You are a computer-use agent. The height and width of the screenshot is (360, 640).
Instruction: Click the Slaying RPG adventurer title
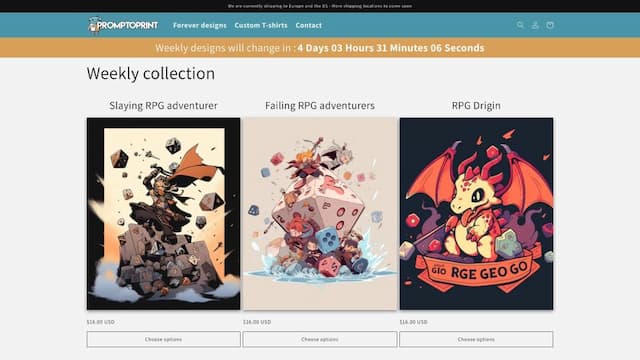click(163, 105)
